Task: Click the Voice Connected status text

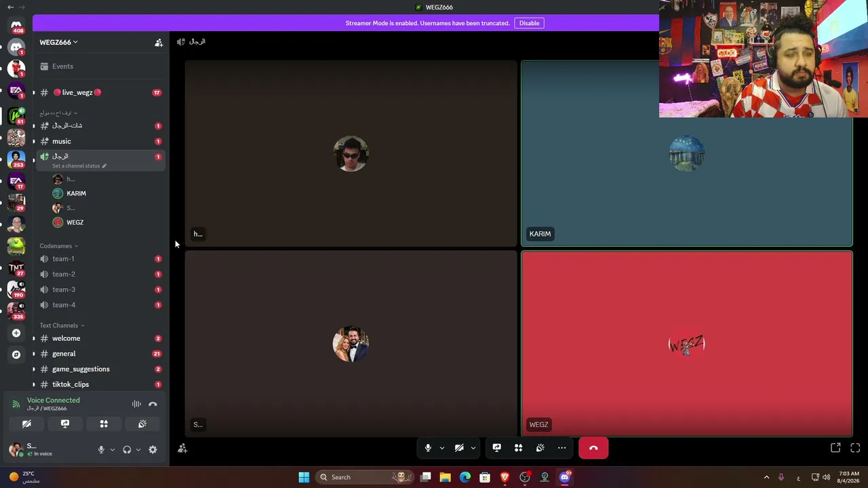Action: [53, 401]
